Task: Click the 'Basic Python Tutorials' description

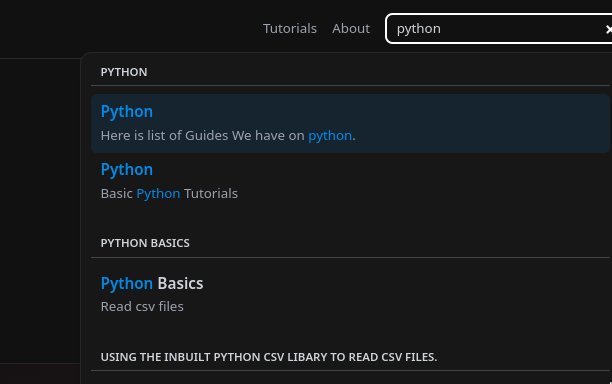Action: pos(169,194)
